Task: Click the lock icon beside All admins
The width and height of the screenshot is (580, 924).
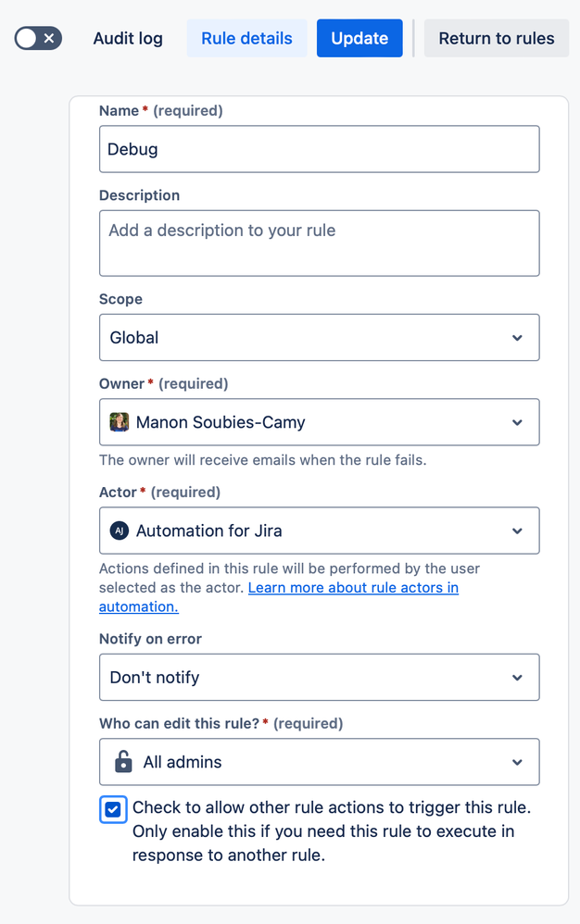Action: pyautogui.click(x=120, y=762)
